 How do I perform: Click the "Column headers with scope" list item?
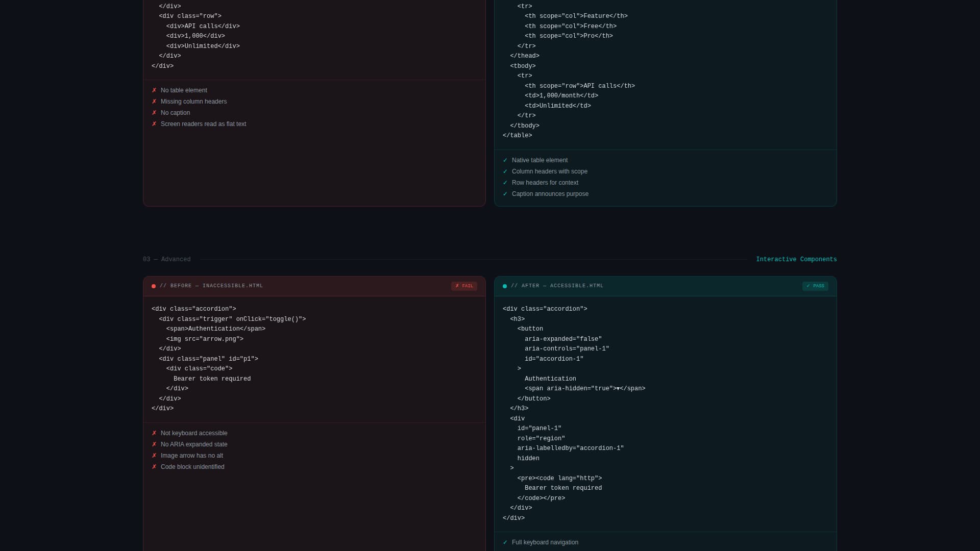tap(549, 171)
